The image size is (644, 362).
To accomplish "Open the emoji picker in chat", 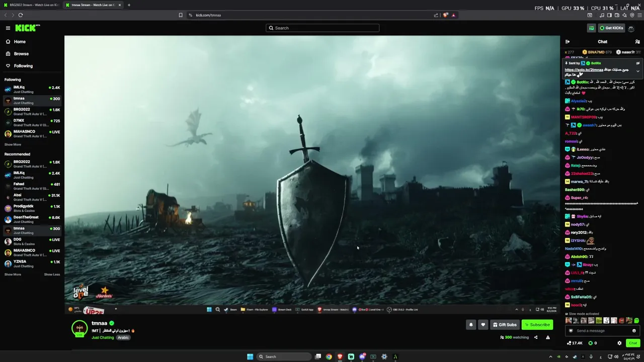I will (x=634, y=331).
